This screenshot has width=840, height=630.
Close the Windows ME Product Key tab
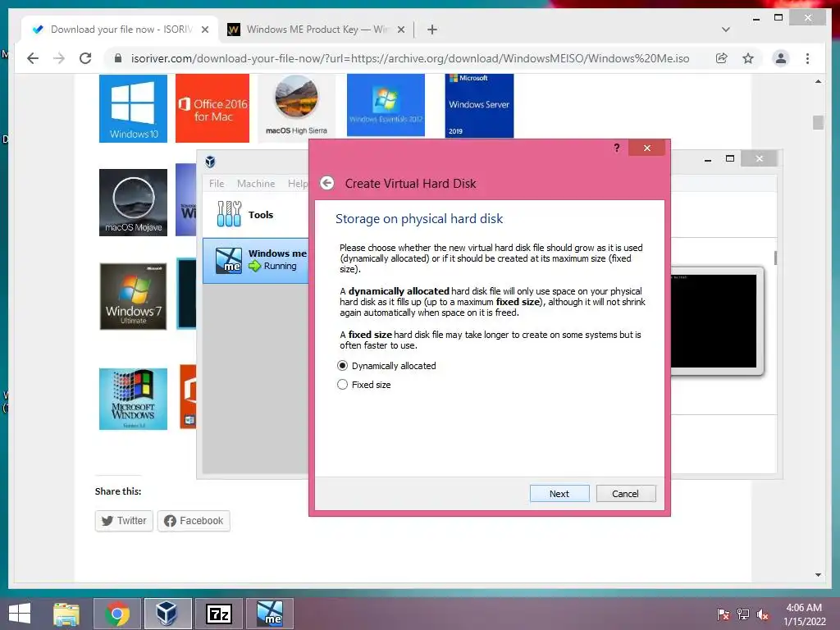[x=400, y=30]
